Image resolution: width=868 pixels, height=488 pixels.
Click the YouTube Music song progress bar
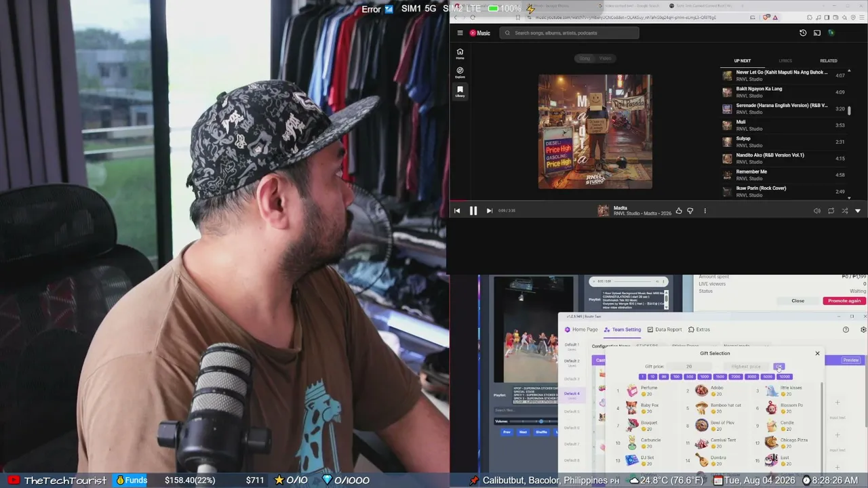[x=658, y=201]
